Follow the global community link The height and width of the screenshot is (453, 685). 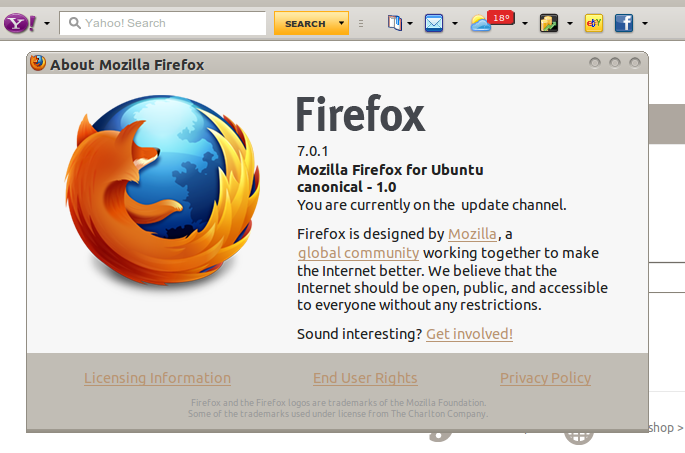pyautogui.click(x=358, y=253)
